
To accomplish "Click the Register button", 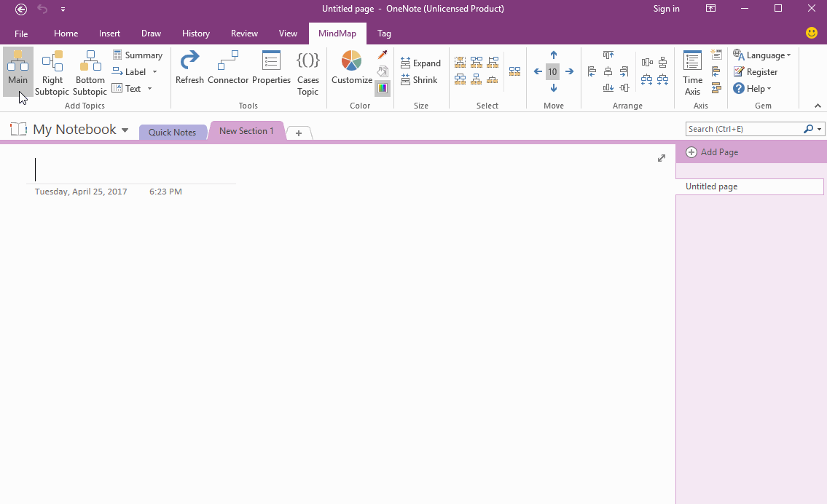I will tap(756, 72).
